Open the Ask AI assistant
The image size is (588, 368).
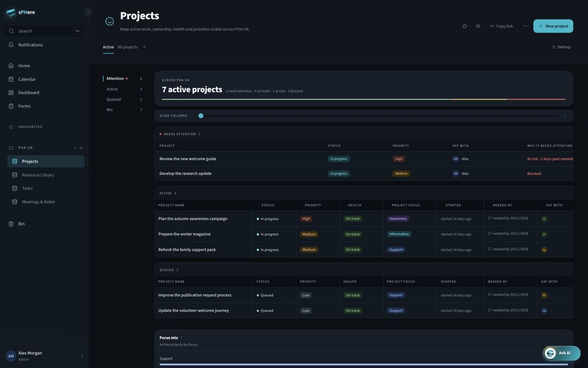tap(562, 353)
